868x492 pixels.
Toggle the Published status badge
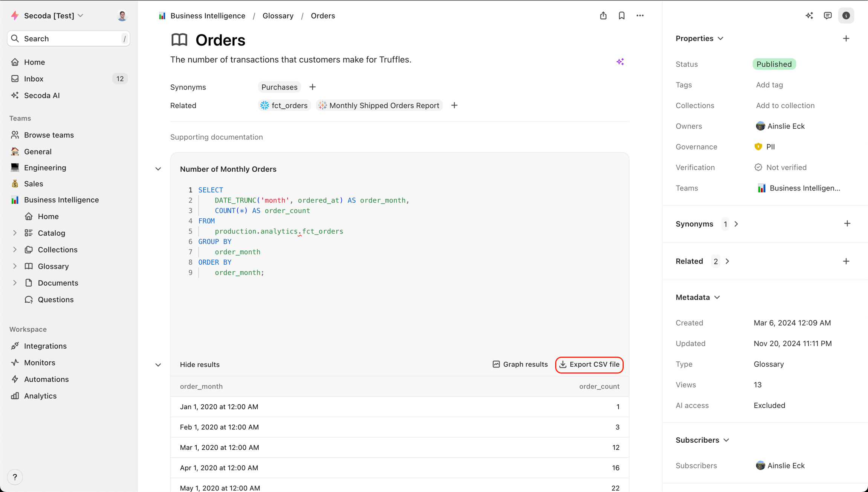(x=774, y=64)
